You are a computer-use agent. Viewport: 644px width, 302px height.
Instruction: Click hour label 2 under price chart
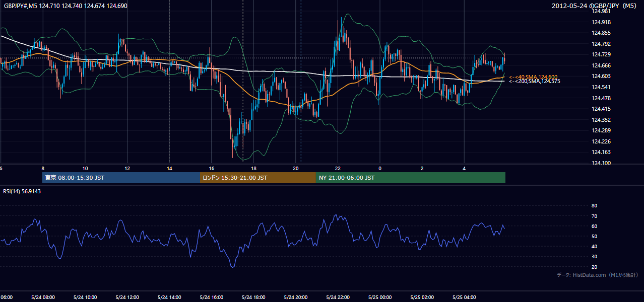(x=422, y=168)
